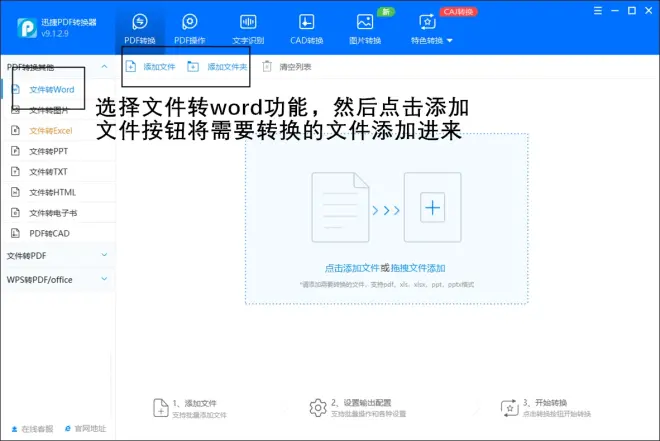Click the v9.1.2.9 version text
This screenshot has width=660, height=441.
(55, 34)
